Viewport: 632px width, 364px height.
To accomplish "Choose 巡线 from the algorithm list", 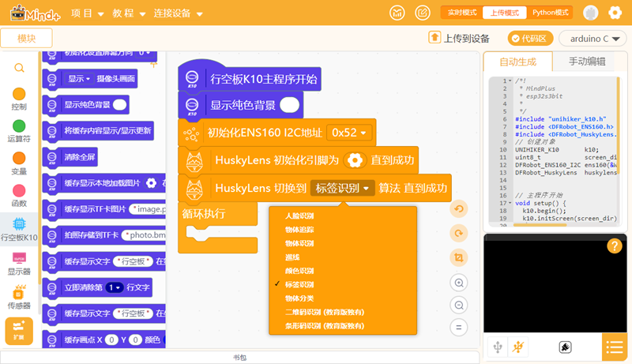I will (292, 257).
